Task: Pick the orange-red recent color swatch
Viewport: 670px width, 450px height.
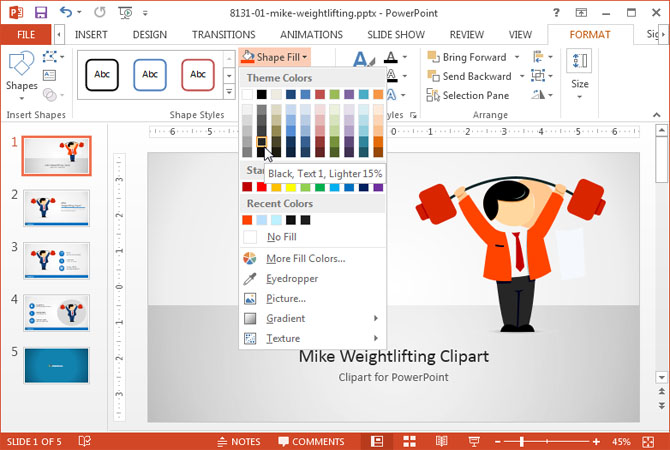Action: (248, 220)
